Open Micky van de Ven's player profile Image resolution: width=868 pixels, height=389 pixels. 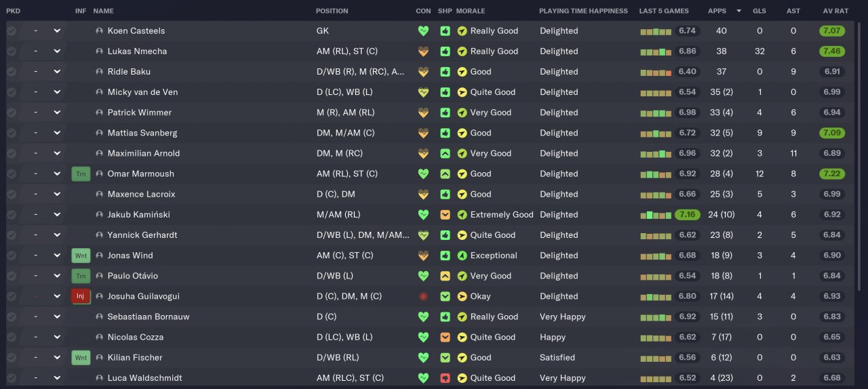(x=142, y=92)
